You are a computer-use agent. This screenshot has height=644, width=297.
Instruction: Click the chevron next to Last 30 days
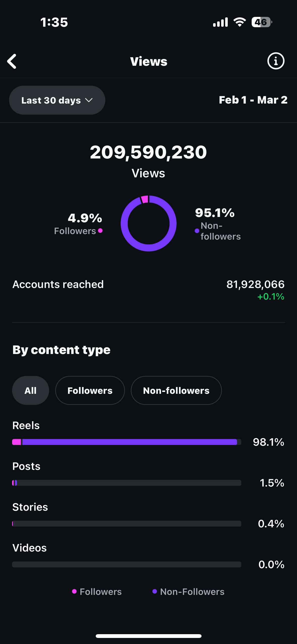89,100
